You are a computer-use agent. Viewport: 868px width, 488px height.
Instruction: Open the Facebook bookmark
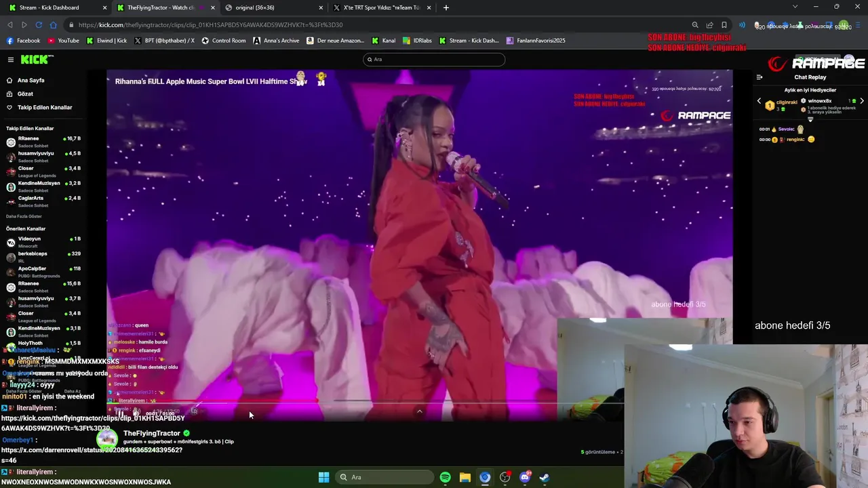(x=23, y=41)
